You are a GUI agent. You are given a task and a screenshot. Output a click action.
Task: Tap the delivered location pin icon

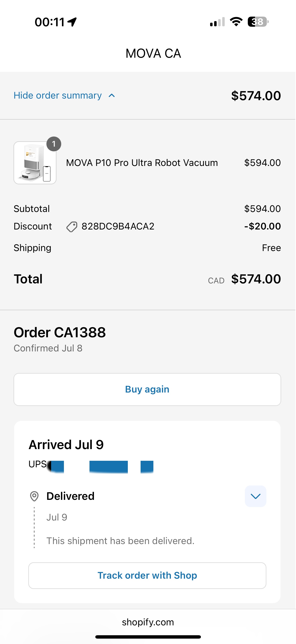click(34, 496)
